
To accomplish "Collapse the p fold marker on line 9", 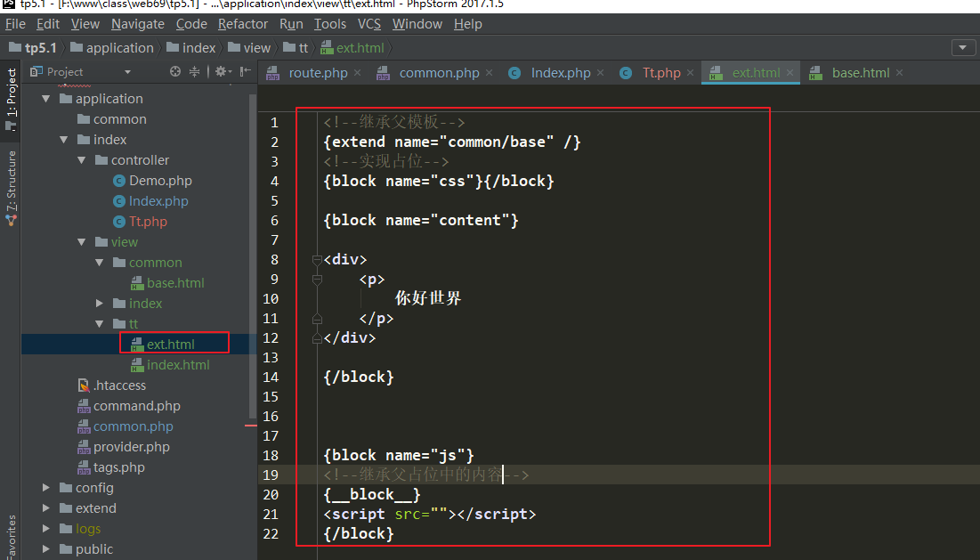I will click(x=317, y=280).
